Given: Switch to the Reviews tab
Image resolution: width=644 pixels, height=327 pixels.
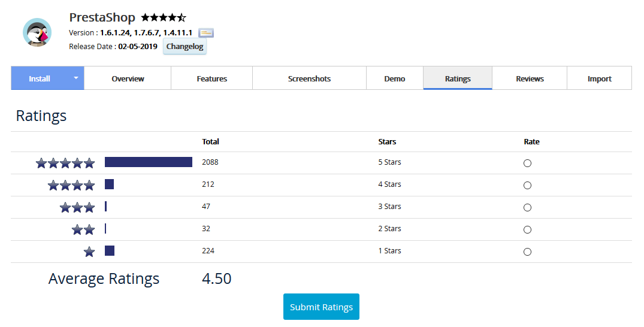Looking at the screenshot, I should (530, 78).
